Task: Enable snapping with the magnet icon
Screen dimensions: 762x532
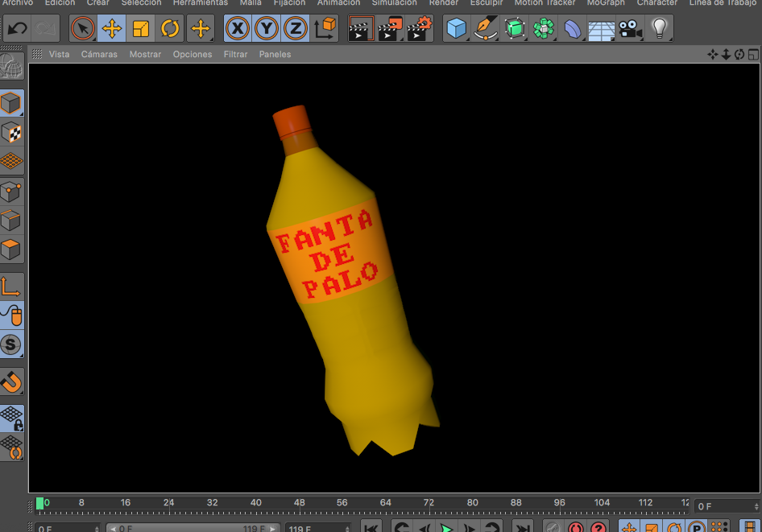Action: [x=11, y=381]
